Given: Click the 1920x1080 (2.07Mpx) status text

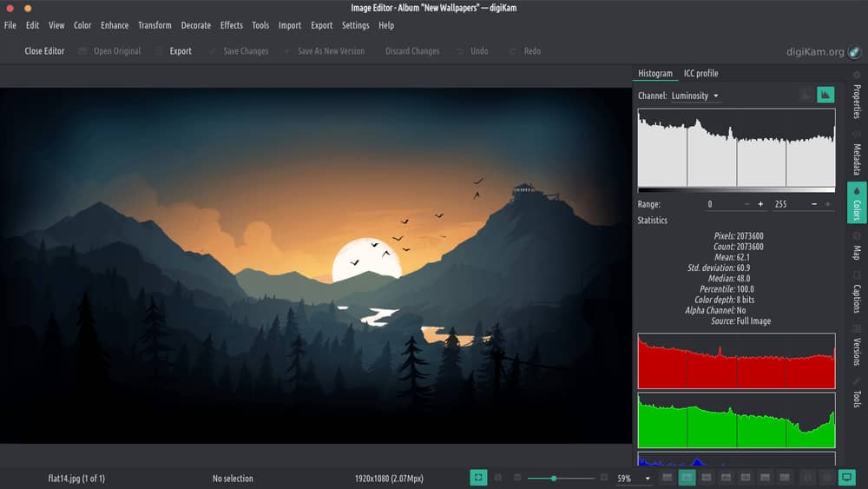Looking at the screenshot, I should (389, 479).
